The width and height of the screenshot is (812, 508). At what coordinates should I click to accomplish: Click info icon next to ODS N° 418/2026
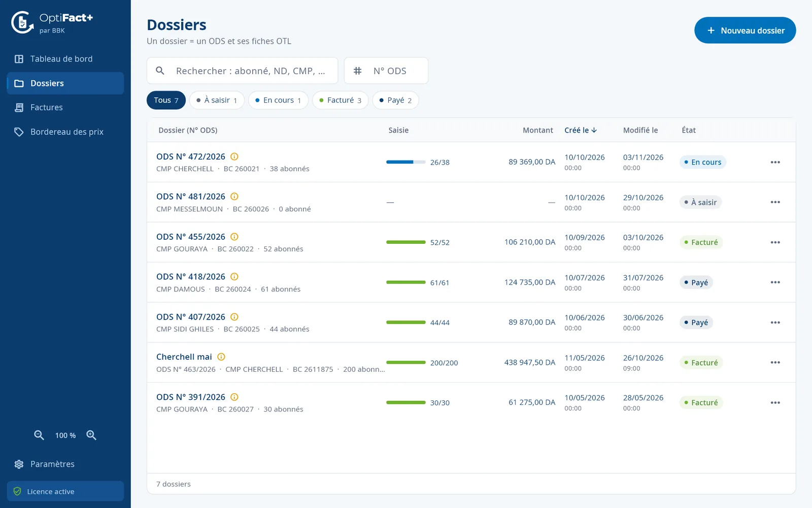coord(234,277)
